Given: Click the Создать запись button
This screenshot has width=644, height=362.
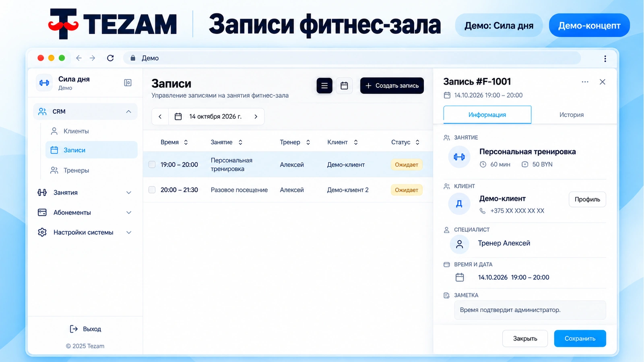Looking at the screenshot, I should pyautogui.click(x=392, y=86).
